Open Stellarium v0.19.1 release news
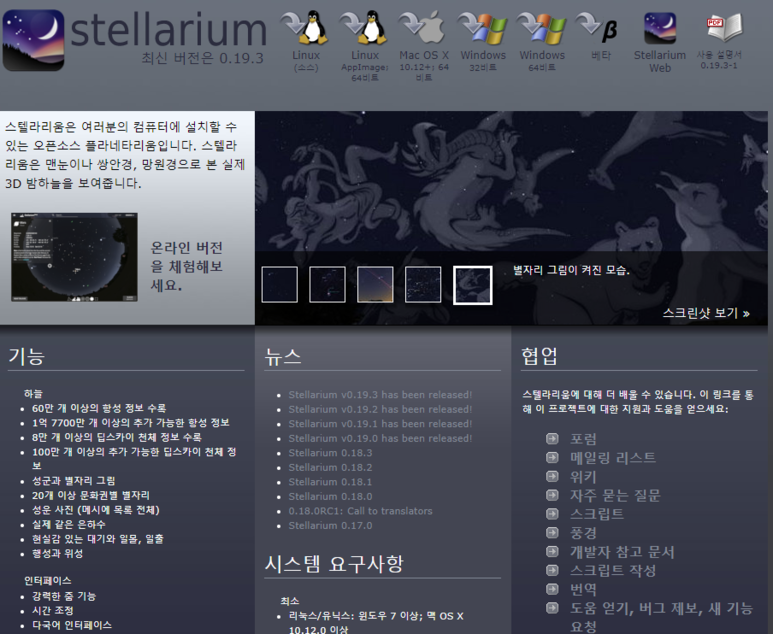 tap(380, 424)
